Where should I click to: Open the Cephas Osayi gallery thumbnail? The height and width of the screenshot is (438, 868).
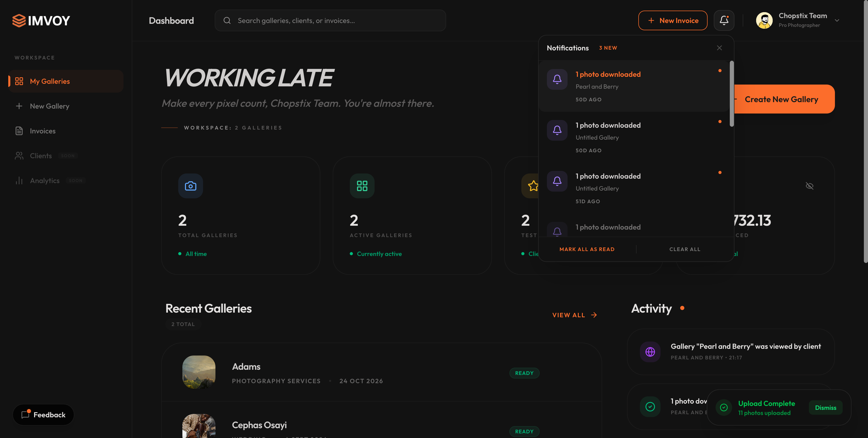point(199,426)
